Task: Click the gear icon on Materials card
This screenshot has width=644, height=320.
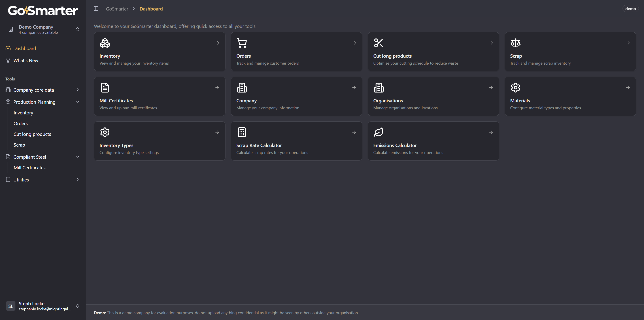Action: [515, 88]
